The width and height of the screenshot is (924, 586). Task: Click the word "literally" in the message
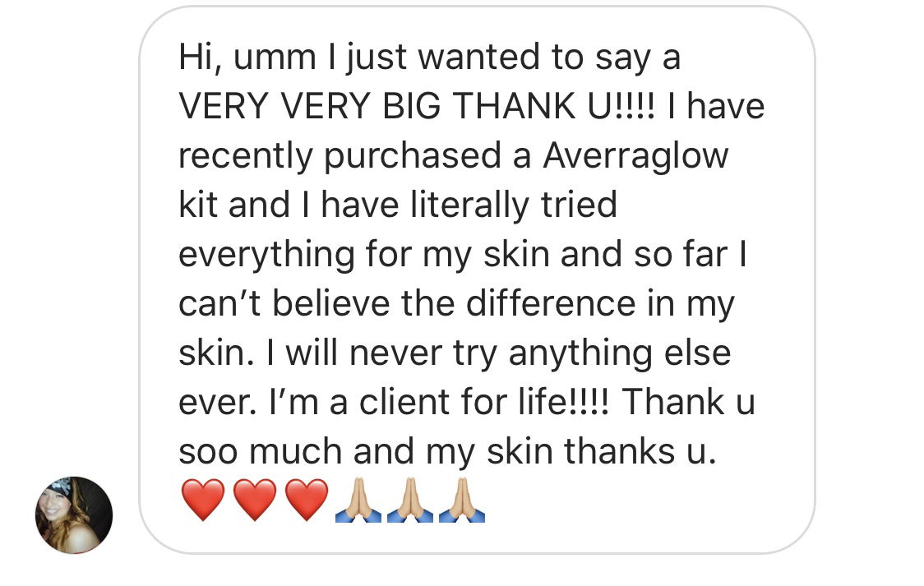tap(469, 205)
